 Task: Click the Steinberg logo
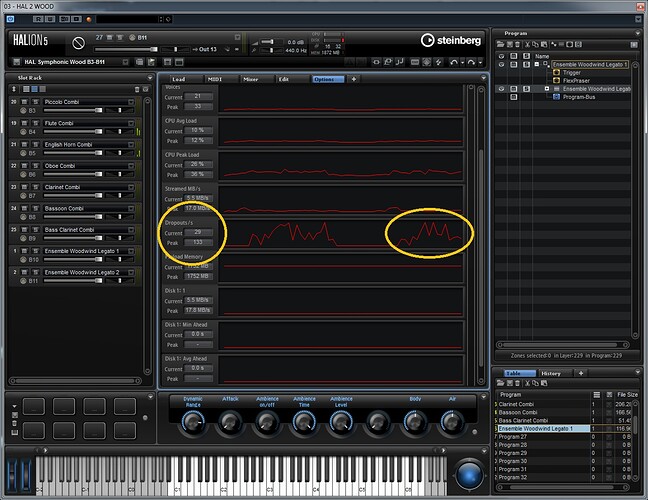coord(450,40)
